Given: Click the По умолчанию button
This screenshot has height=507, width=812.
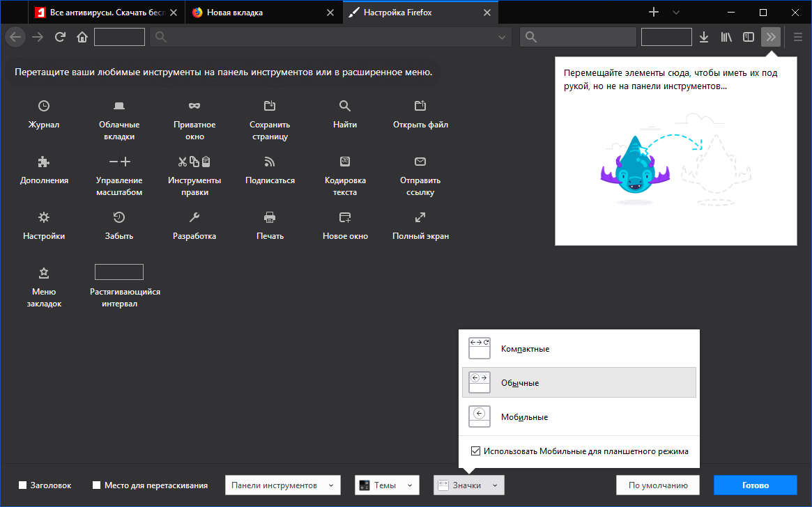Looking at the screenshot, I should click(x=657, y=485).
